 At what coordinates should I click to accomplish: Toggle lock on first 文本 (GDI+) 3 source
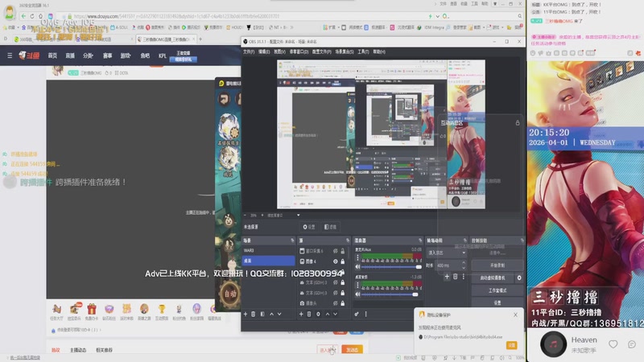point(343,282)
